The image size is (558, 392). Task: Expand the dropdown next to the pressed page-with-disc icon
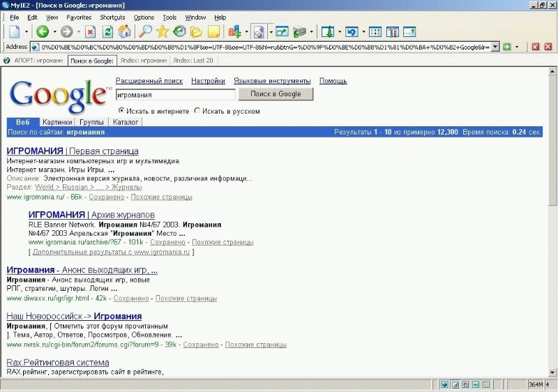(x=271, y=32)
